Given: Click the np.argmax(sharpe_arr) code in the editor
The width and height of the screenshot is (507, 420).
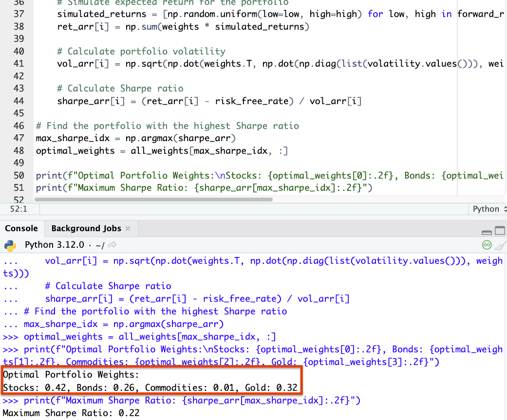Looking at the screenshot, I should coord(180,138).
